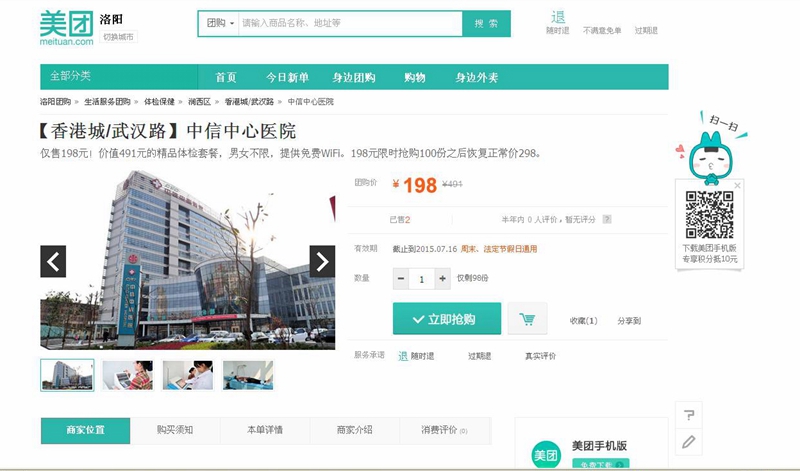Increase quantity with plus button

tap(443, 279)
